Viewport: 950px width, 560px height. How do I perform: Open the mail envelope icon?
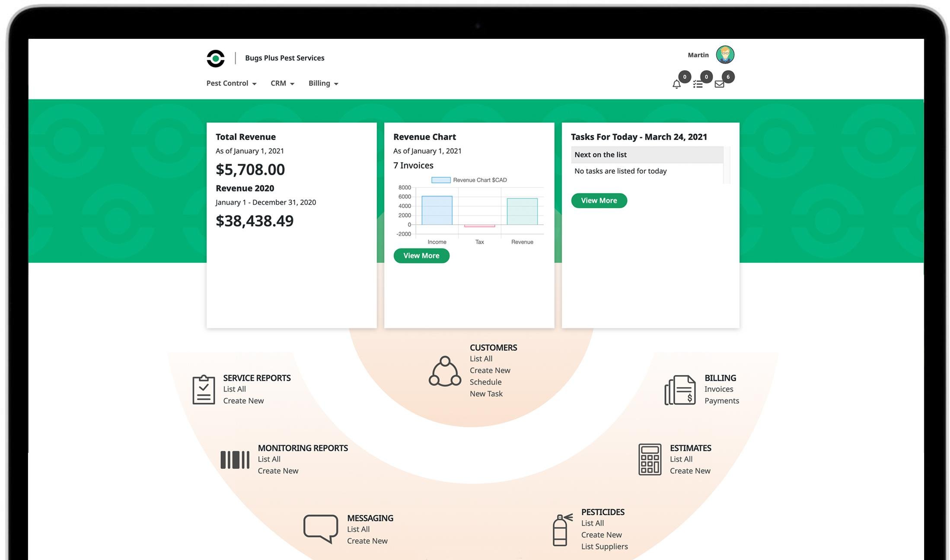point(719,84)
